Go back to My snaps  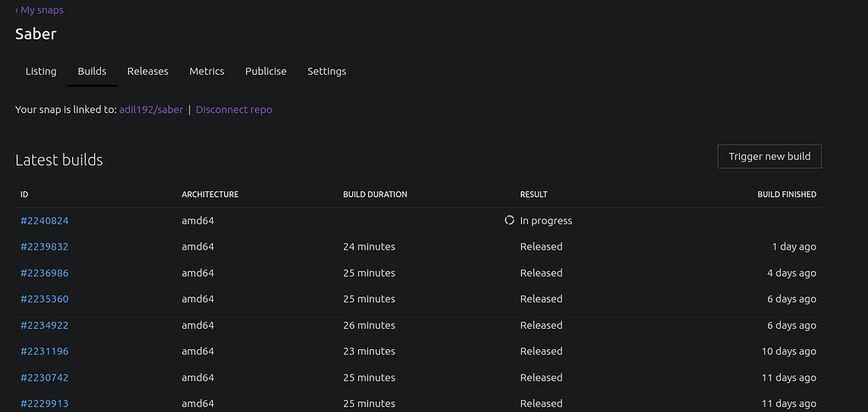[x=39, y=10]
